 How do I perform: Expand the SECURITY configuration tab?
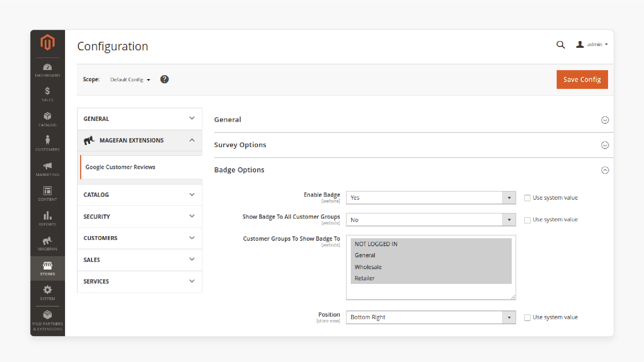tap(139, 217)
